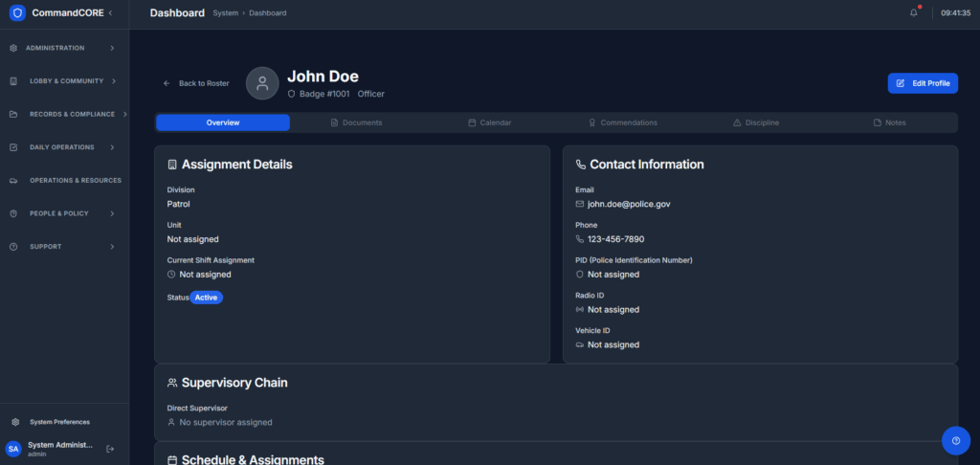980x465 pixels.
Task: Click the CommandCORE shield logo
Action: pyautogui.click(x=16, y=12)
